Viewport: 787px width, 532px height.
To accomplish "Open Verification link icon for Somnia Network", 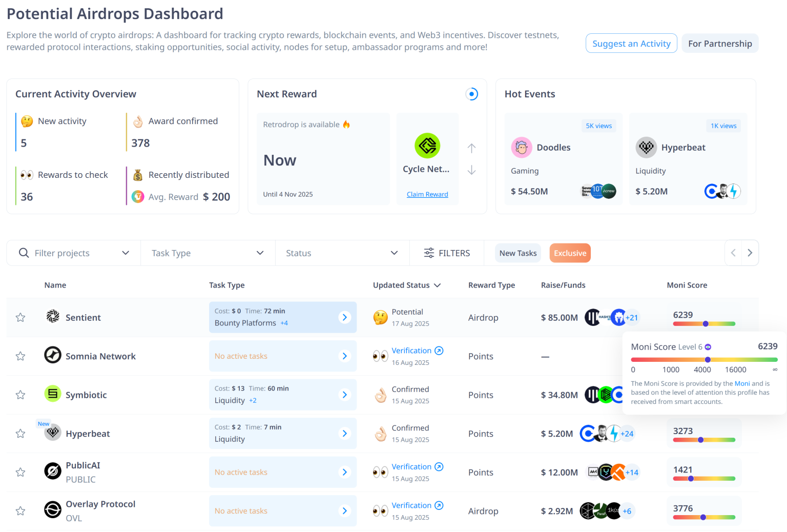I will coord(439,351).
